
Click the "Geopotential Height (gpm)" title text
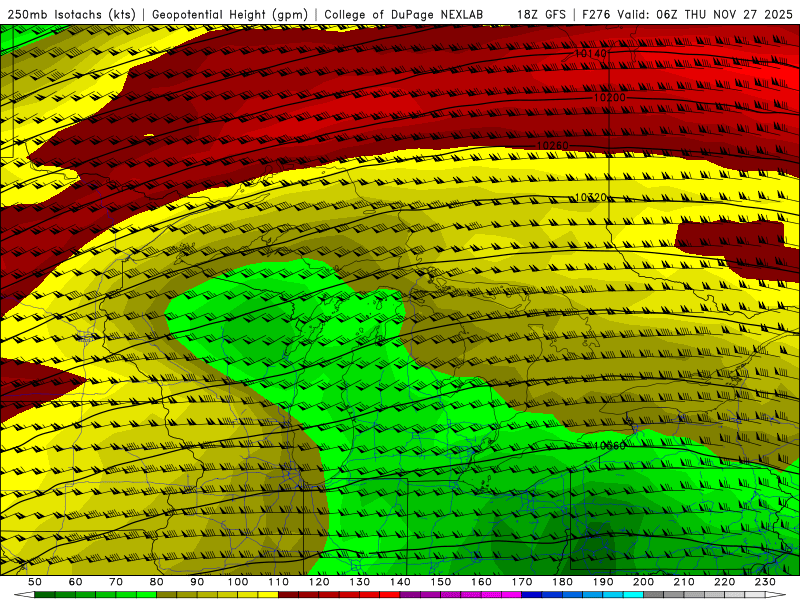coord(230,15)
